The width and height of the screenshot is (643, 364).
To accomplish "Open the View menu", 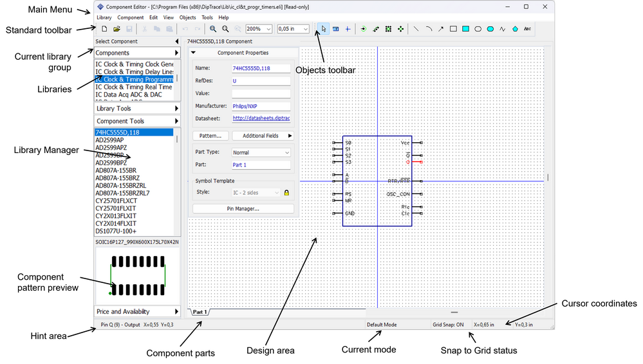I will coord(168,17).
